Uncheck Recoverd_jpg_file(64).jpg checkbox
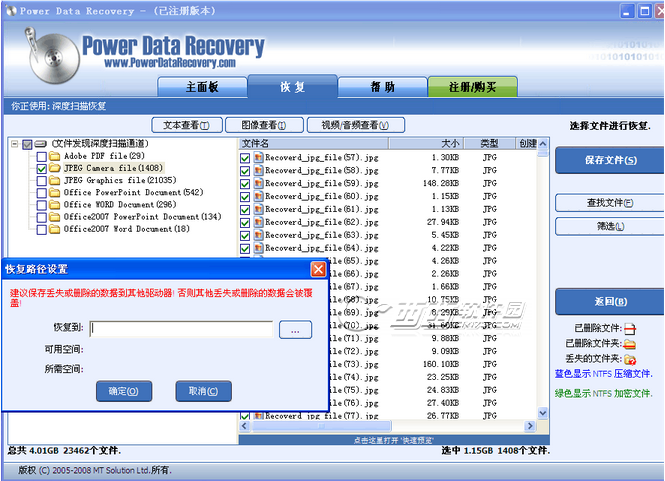The height and width of the screenshot is (481, 665). click(x=245, y=249)
